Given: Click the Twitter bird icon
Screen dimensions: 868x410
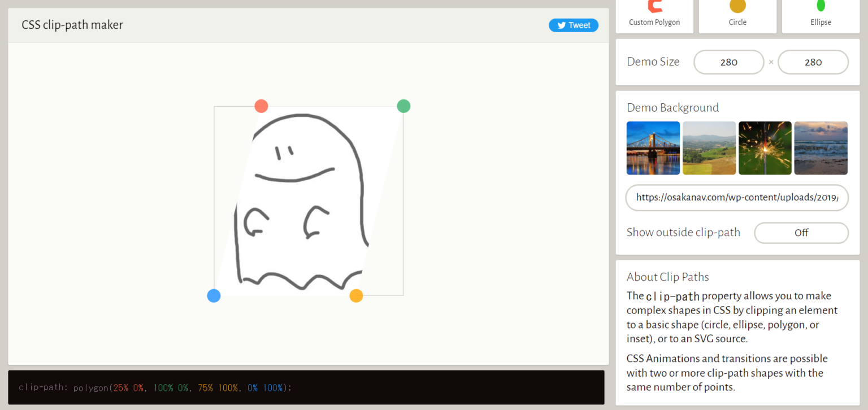Looking at the screenshot, I should [560, 25].
